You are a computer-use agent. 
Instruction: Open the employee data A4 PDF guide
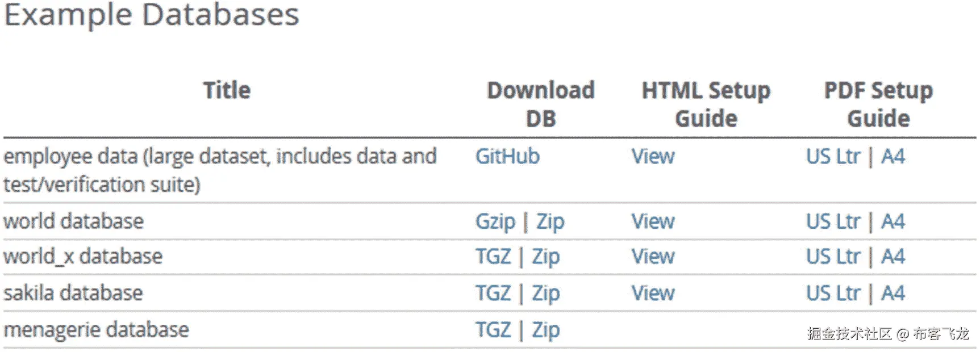click(893, 156)
